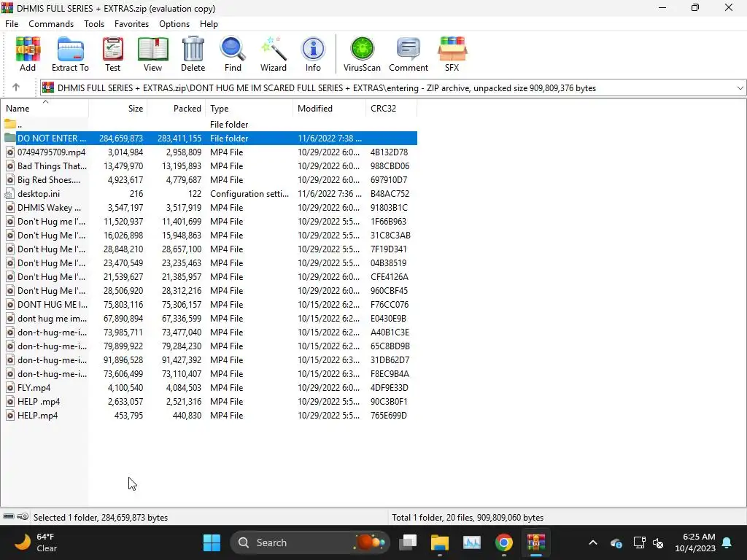Open the Find magnifier tool
747x560 pixels.
tap(233, 54)
